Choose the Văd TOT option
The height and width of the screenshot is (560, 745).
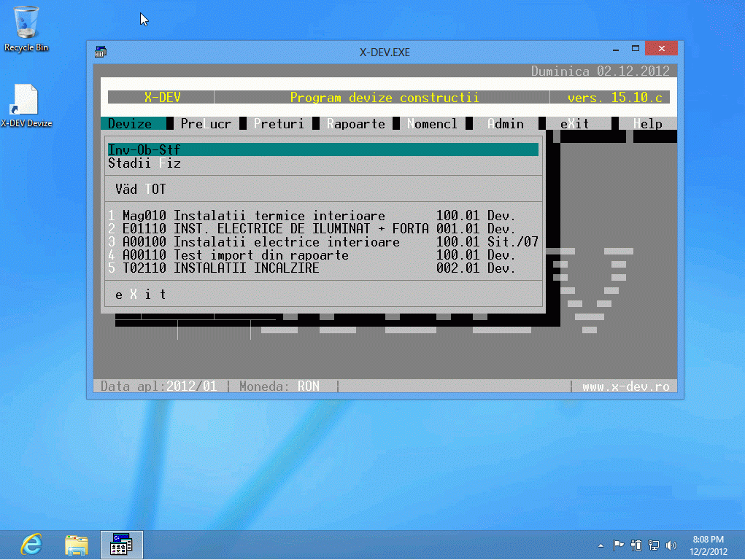[141, 190]
